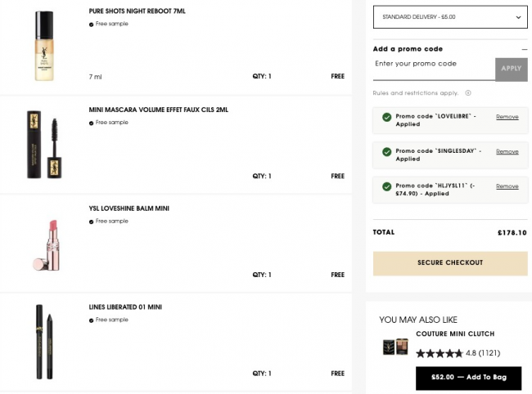Viewport: 532px width, 394px height.
Task: Open the Couture Mini Clutch product title
Action: pos(455,334)
